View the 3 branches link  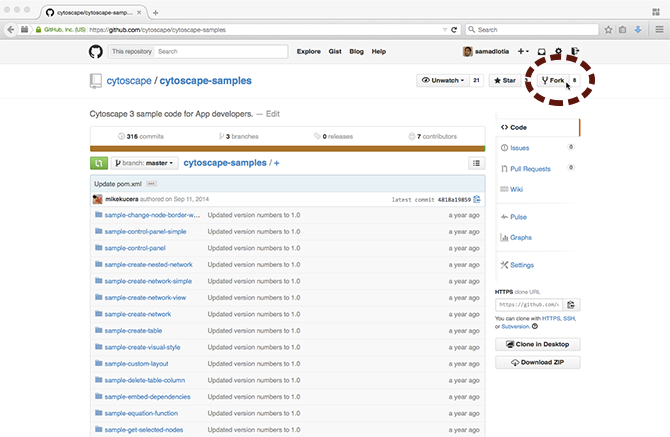[x=239, y=136]
